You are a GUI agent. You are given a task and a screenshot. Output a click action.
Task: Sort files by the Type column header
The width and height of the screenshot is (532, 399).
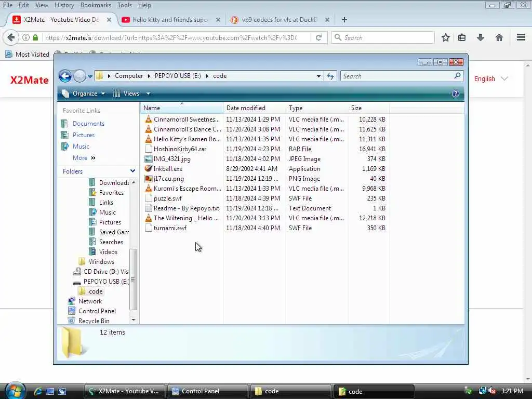(317, 108)
